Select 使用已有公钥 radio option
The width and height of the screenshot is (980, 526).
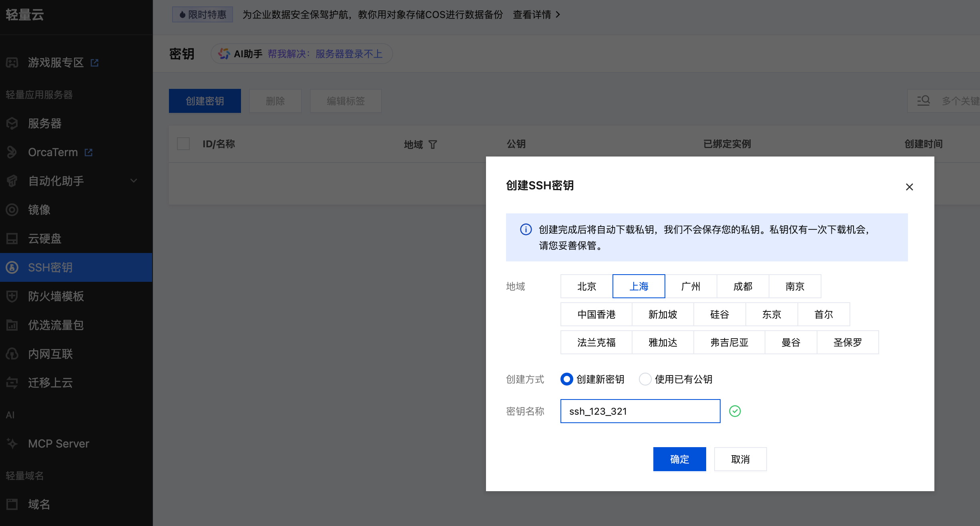tap(645, 379)
